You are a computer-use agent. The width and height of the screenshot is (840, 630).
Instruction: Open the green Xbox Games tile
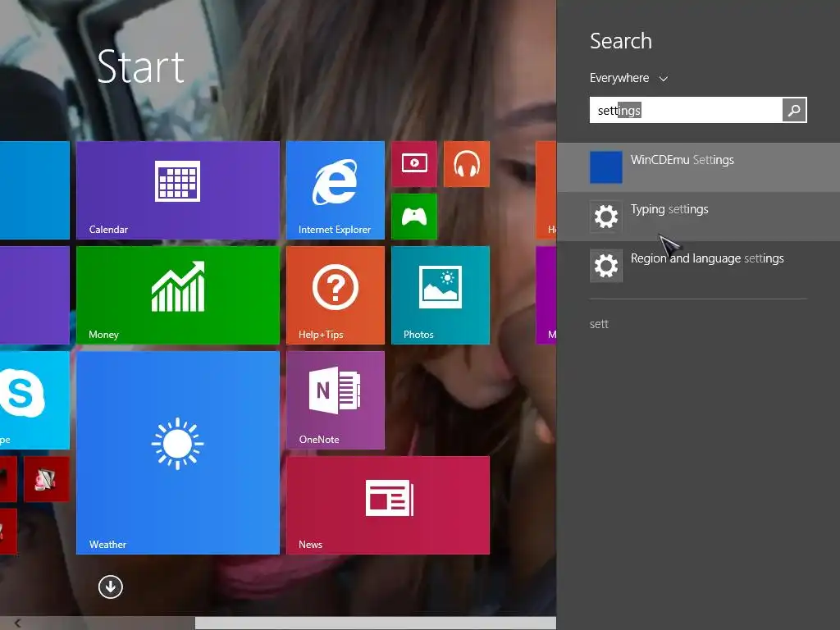[414, 217]
